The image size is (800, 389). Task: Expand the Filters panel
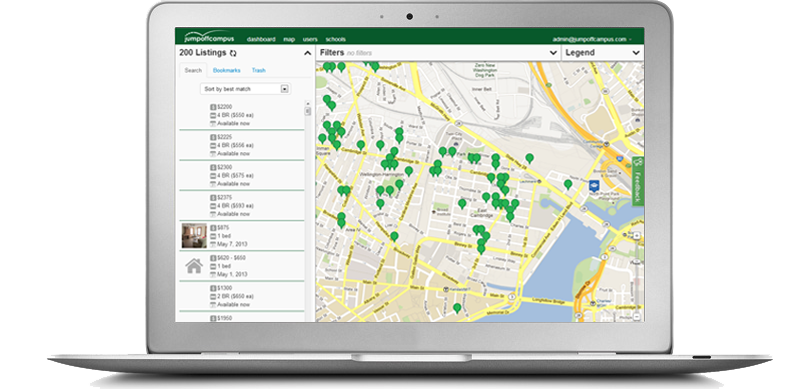553,53
